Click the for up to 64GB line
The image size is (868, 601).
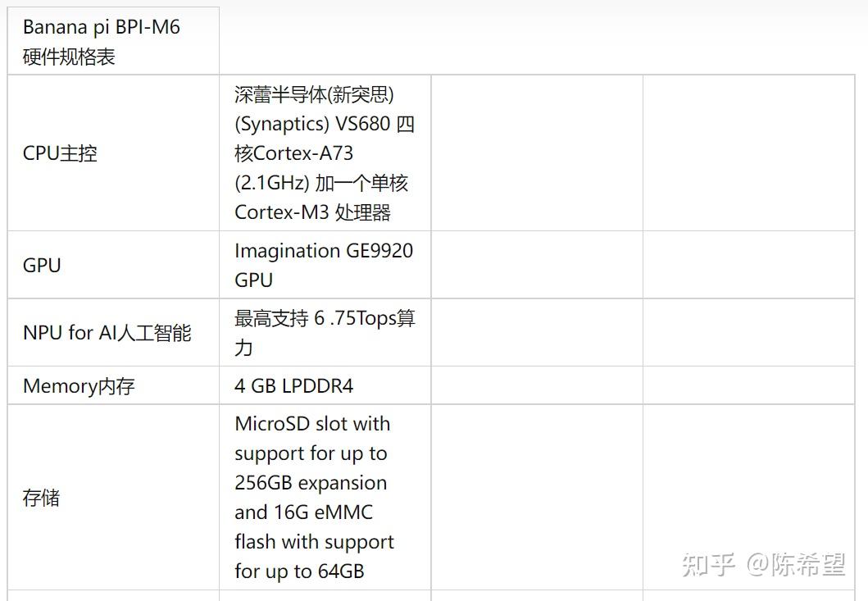coord(298,571)
